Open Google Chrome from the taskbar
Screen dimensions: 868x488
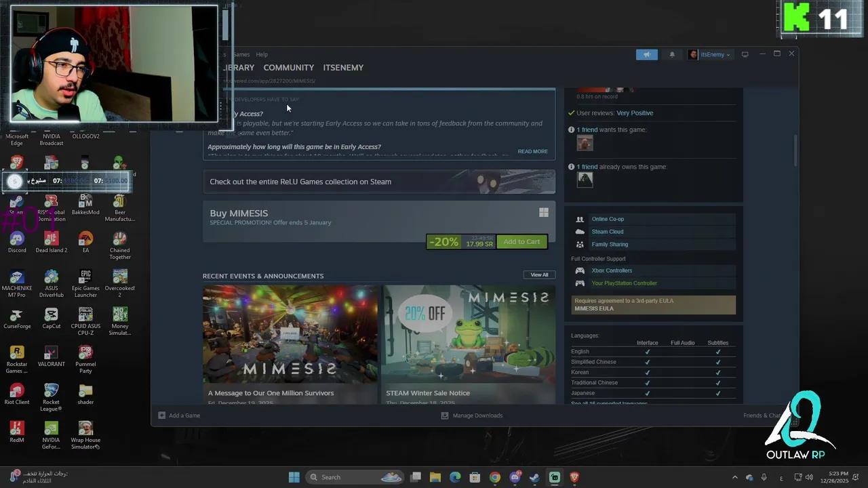pos(495,477)
